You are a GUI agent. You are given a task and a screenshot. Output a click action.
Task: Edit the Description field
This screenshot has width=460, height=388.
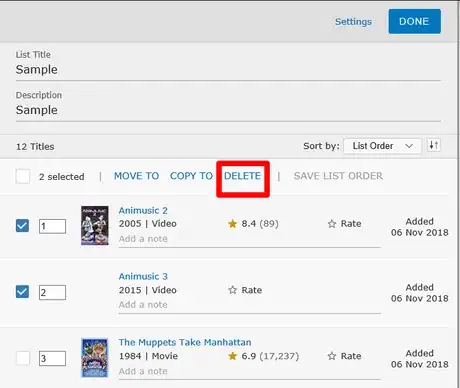(228, 110)
